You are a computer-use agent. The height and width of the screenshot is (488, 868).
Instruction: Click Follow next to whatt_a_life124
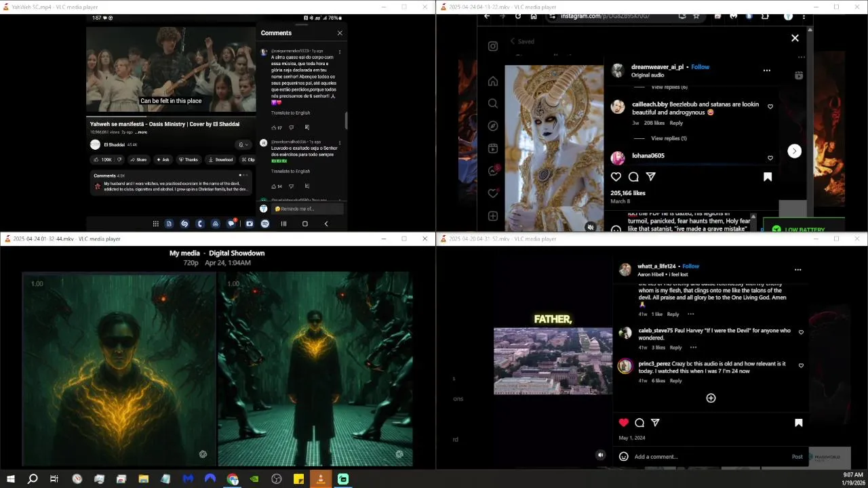(x=690, y=266)
